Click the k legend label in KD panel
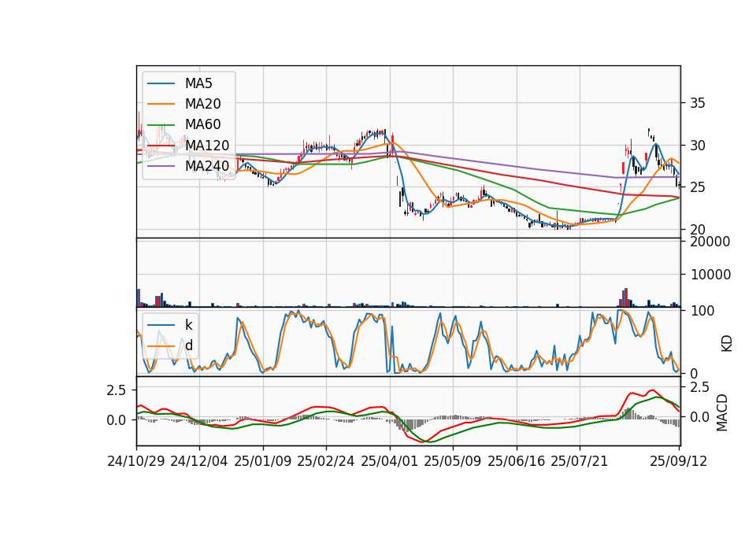 [188, 325]
